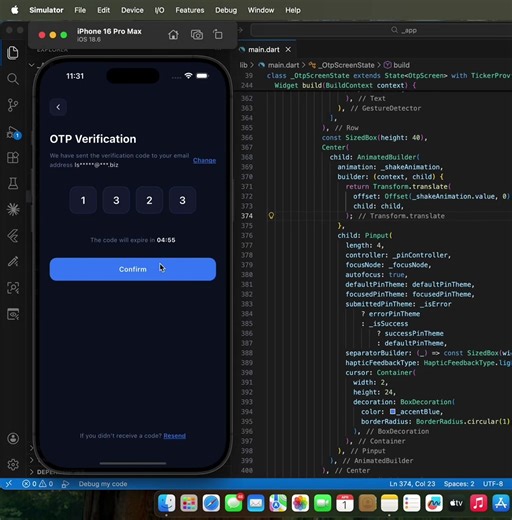Open Messages from the dock
Image resolution: width=512 pixels, height=520 pixels.
234,503
